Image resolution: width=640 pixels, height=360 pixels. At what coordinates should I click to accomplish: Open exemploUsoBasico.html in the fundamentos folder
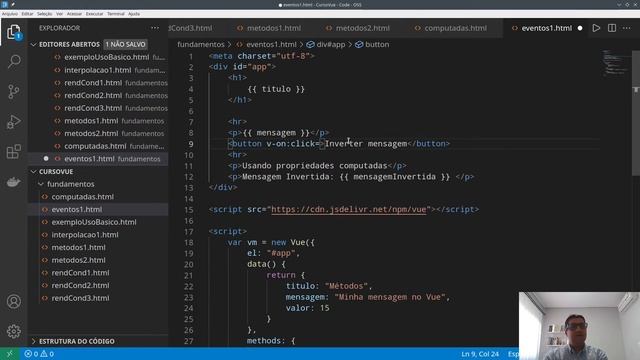coord(99,222)
